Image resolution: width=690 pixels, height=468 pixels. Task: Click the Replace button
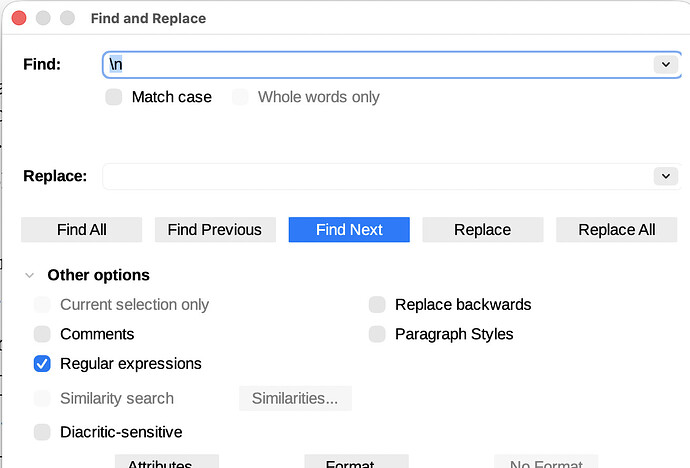[482, 229]
